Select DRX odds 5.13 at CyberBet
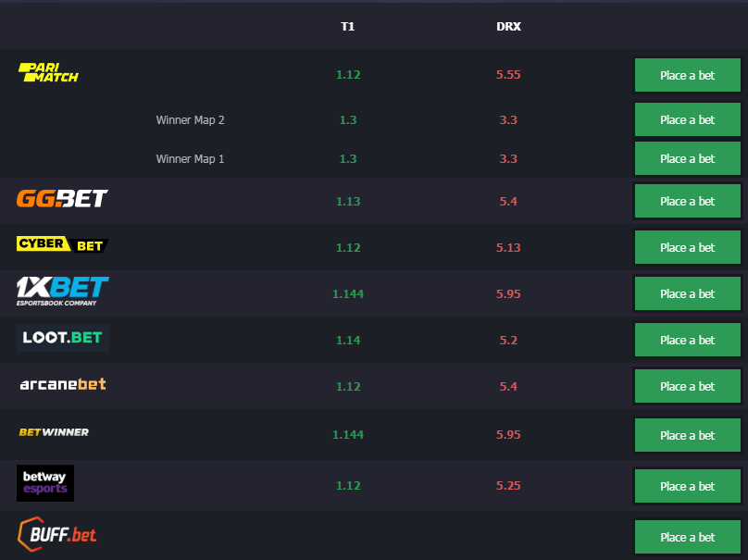Viewport: 748px width, 560px height. pos(508,247)
